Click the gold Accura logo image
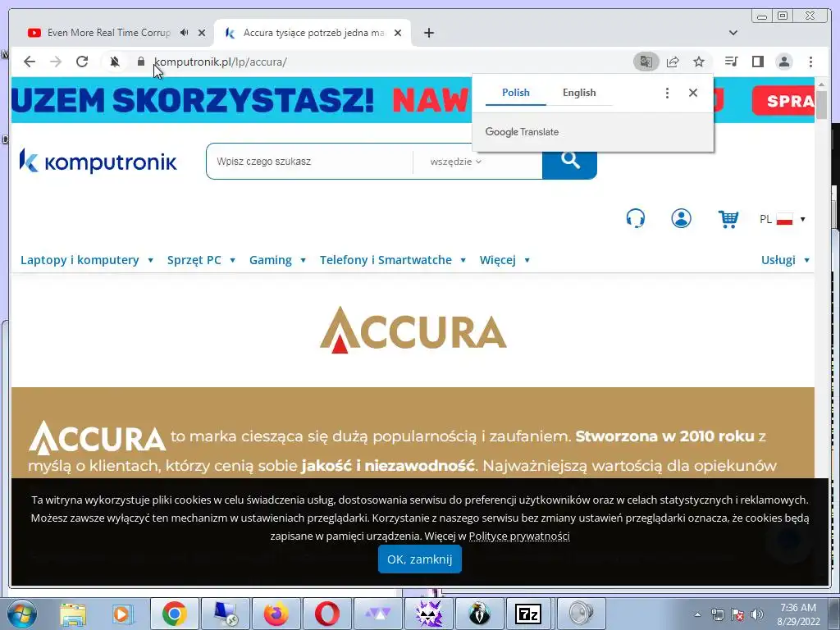Image resolution: width=840 pixels, height=630 pixels. [x=413, y=330]
